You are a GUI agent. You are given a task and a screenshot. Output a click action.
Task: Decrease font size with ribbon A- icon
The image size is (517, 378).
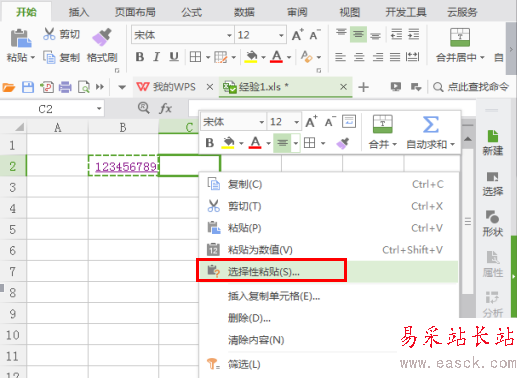(315, 35)
